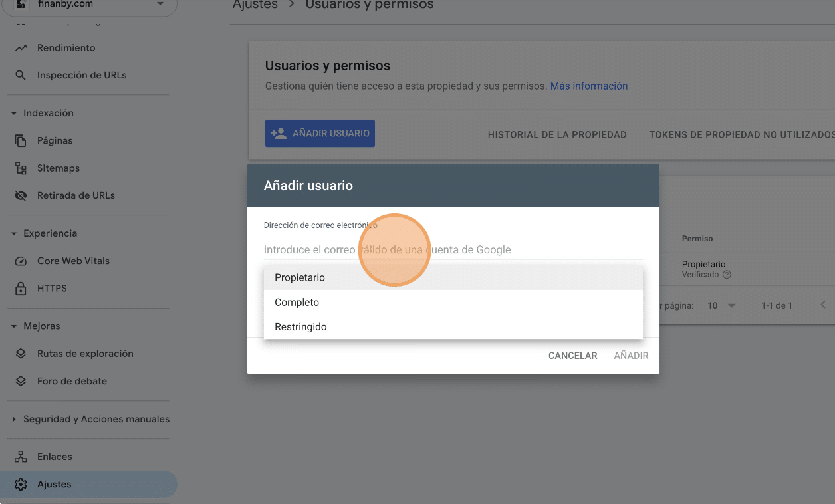Click the Rutas de exploración layers icon

21,354
